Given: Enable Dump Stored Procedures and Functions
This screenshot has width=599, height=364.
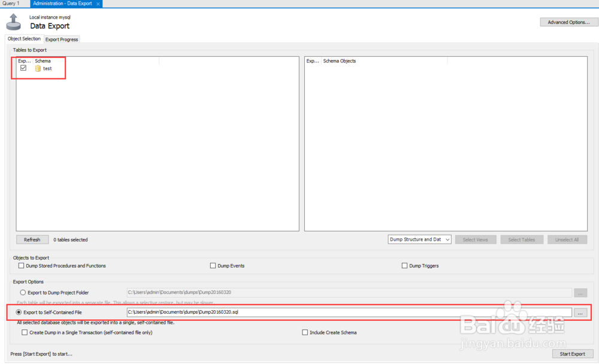Looking at the screenshot, I should (x=22, y=266).
